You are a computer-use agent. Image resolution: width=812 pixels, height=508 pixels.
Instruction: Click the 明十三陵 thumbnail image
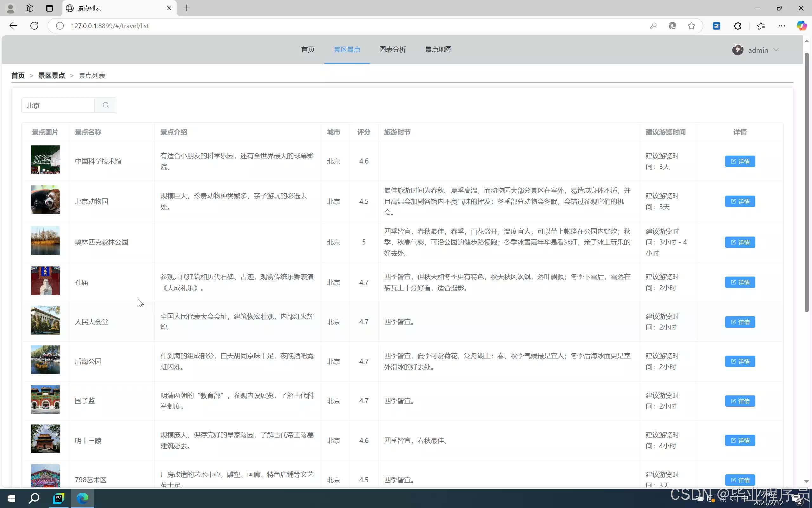(x=45, y=439)
